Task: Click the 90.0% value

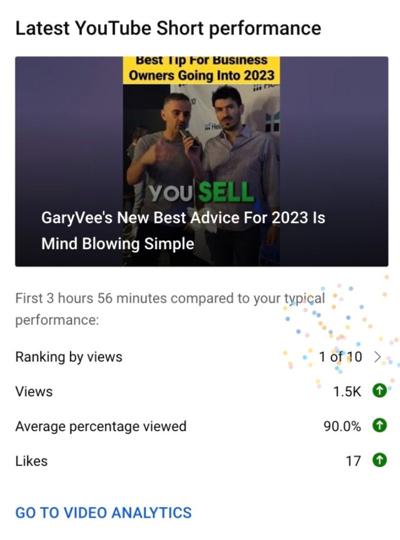Action: click(342, 426)
